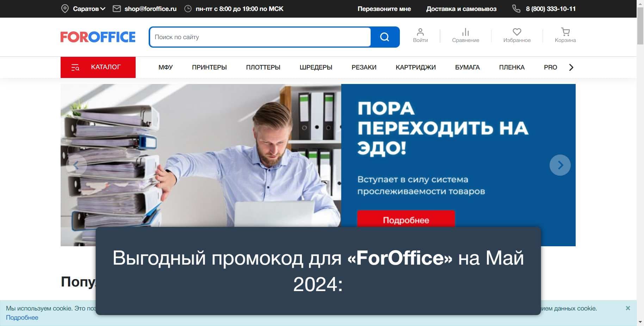Screen dimensions: 644x326
Task: Focus the Поиск по сайту field
Action: click(260, 37)
